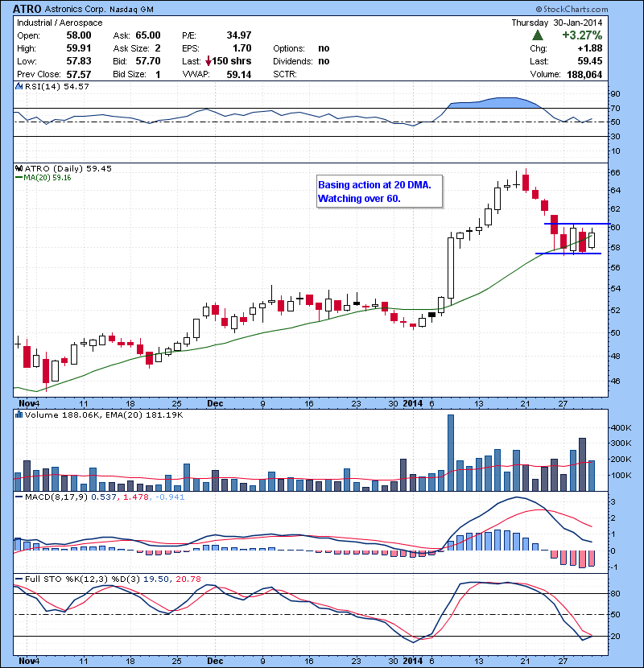The height and width of the screenshot is (668, 644).
Task: Click the Bid value 57.70
Action: 148,61
